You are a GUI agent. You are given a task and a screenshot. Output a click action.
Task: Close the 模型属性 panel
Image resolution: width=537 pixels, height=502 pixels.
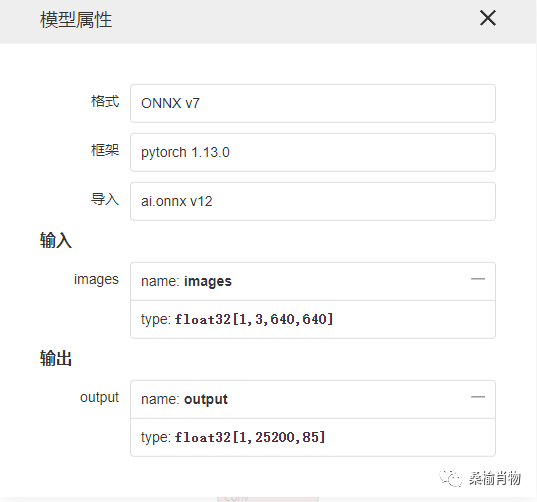[488, 18]
